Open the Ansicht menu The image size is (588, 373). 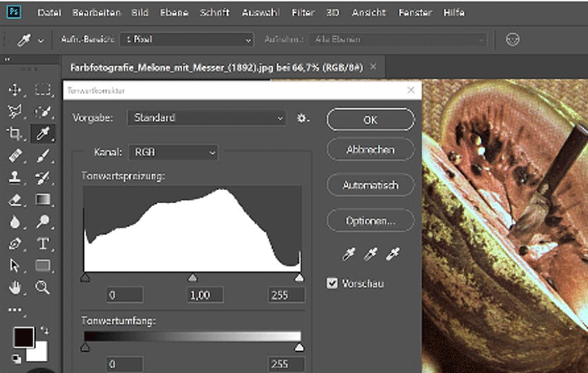click(368, 13)
